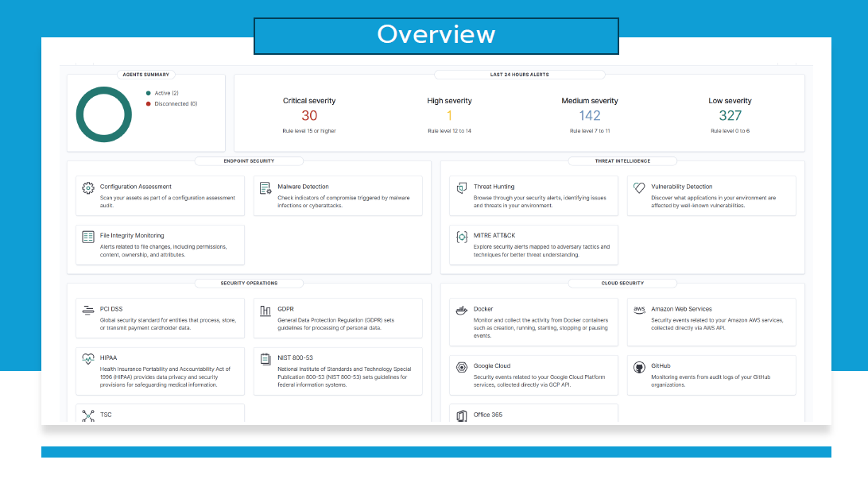
Task: Click the Configuration Assessment gear icon
Action: tap(88, 188)
